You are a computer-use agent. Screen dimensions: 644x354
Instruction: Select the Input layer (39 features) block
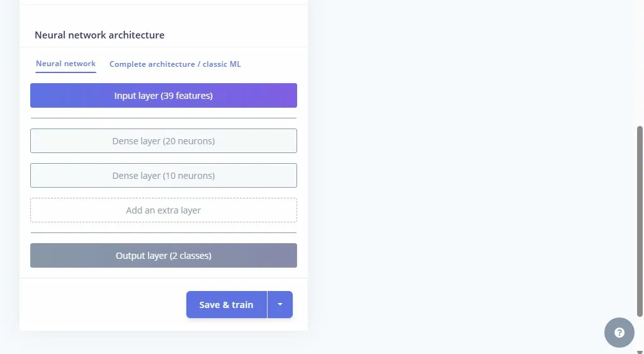164,96
